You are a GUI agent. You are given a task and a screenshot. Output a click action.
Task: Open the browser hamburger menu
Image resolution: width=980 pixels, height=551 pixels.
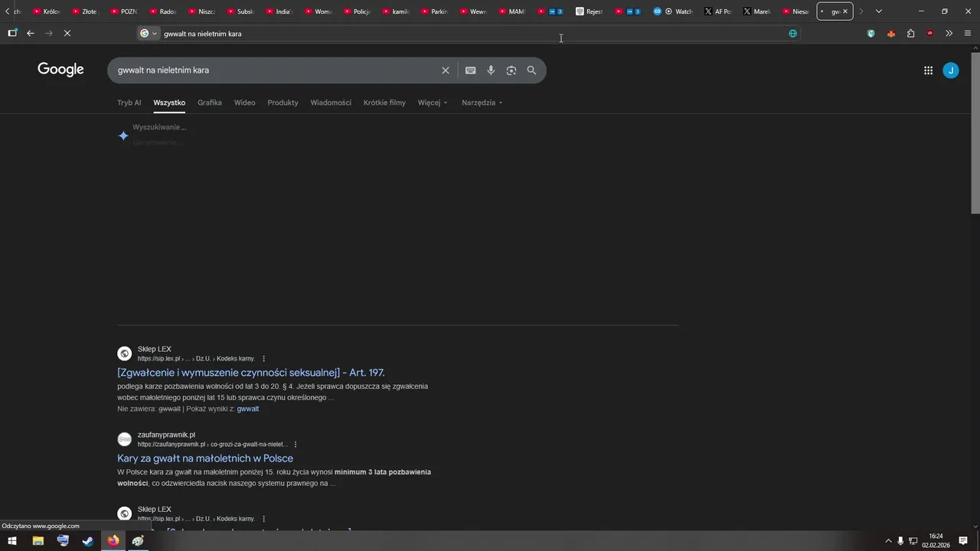click(x=968, y=34)
